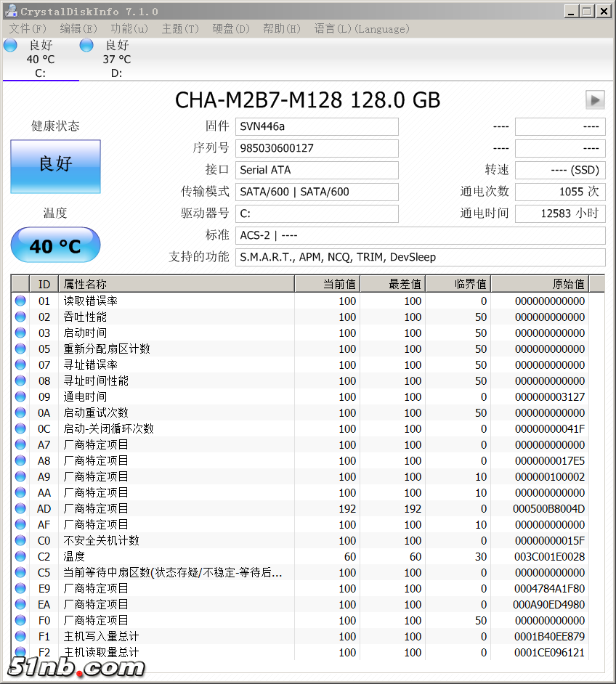Screen dimensions: 616x684
Task: Click the 40 °C temperature button
Action: coord(55,246)
